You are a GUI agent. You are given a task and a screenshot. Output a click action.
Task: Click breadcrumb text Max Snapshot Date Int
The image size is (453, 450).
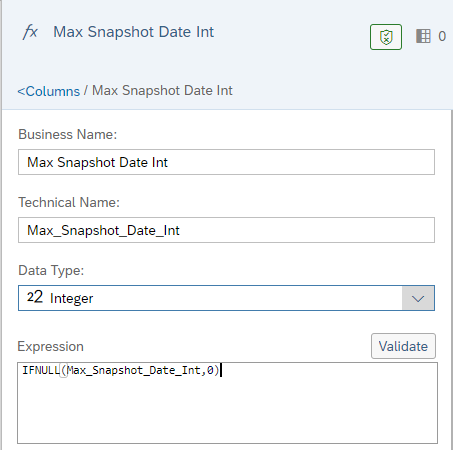[162, 90]
